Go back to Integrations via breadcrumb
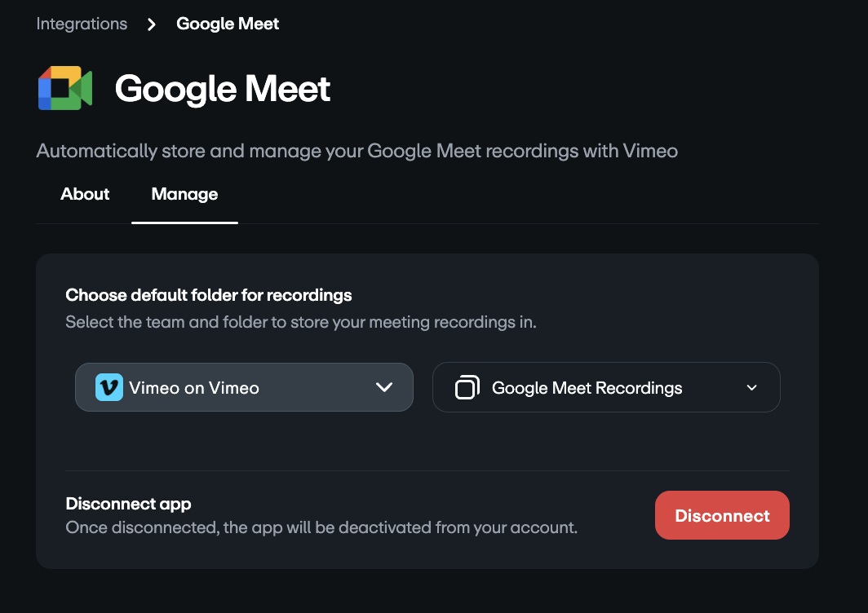The image size is (868, 613). 82,24
